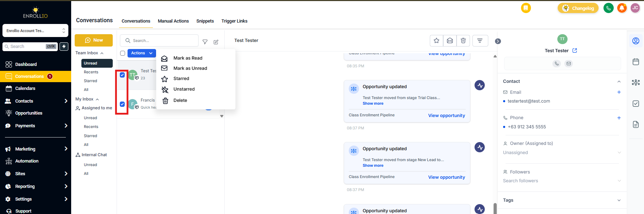Star the Test Tester conversation
The width and height of the screenshot is (644, 214).
click(x=436, y=41)
